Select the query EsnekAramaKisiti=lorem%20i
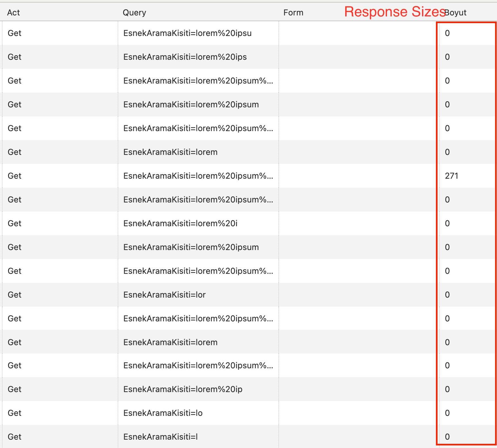Screen dimensions: 497x448 (180, 223)
